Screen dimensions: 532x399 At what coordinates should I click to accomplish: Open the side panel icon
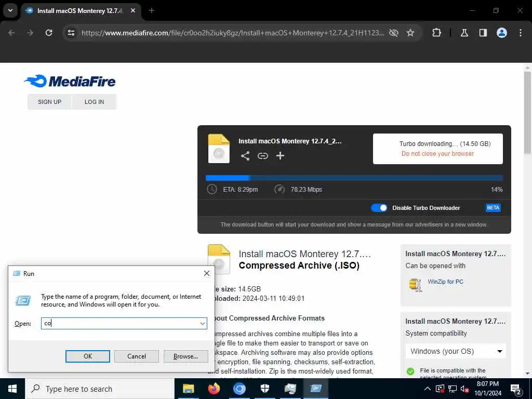(483, 33)
